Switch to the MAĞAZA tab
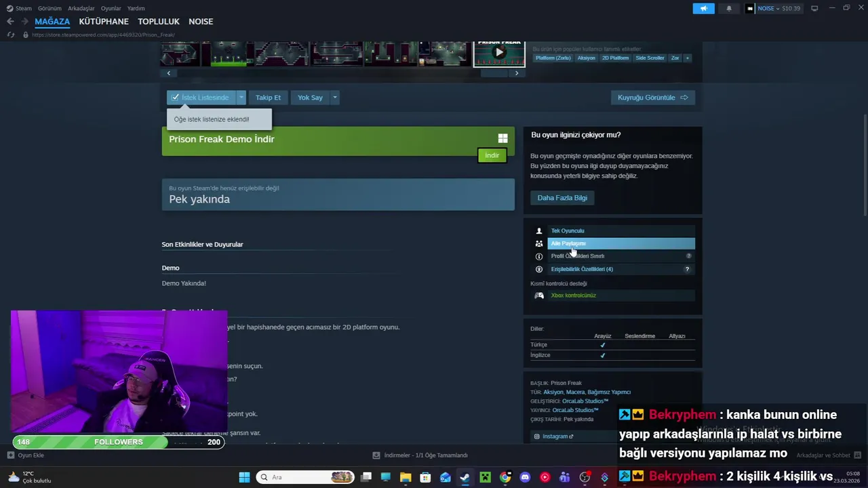Viewport: 868px width, 488px height. [x=52, y=22]
